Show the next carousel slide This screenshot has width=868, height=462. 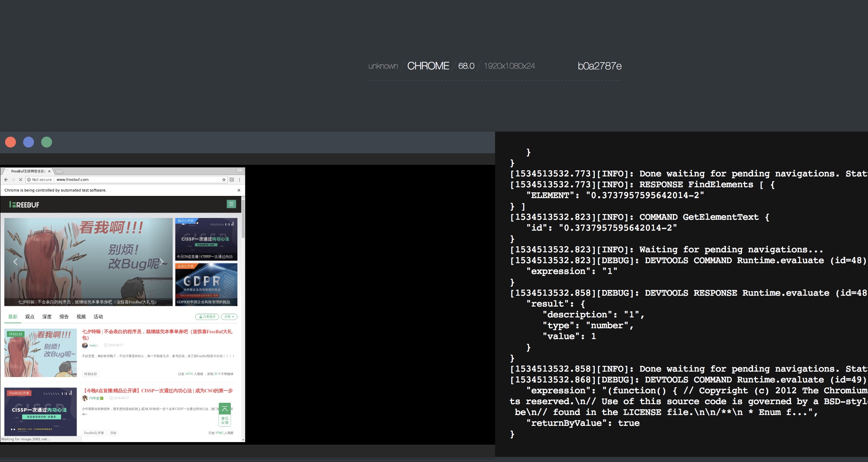(162, 262)
